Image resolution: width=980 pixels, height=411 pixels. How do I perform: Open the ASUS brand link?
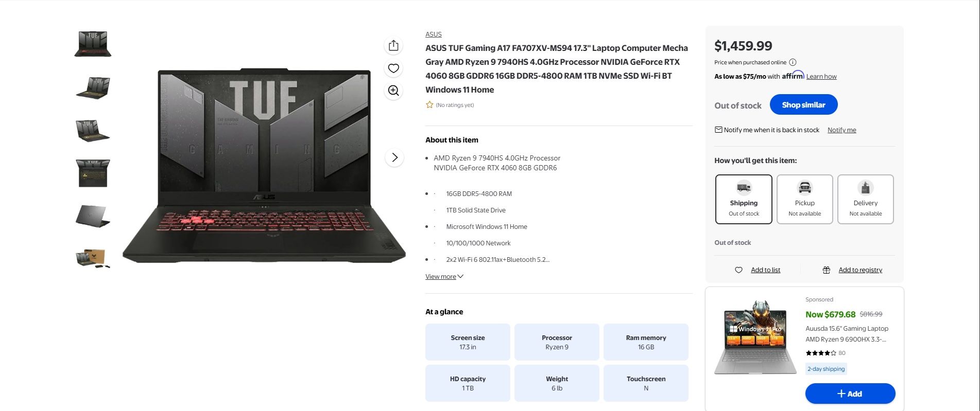434,34
